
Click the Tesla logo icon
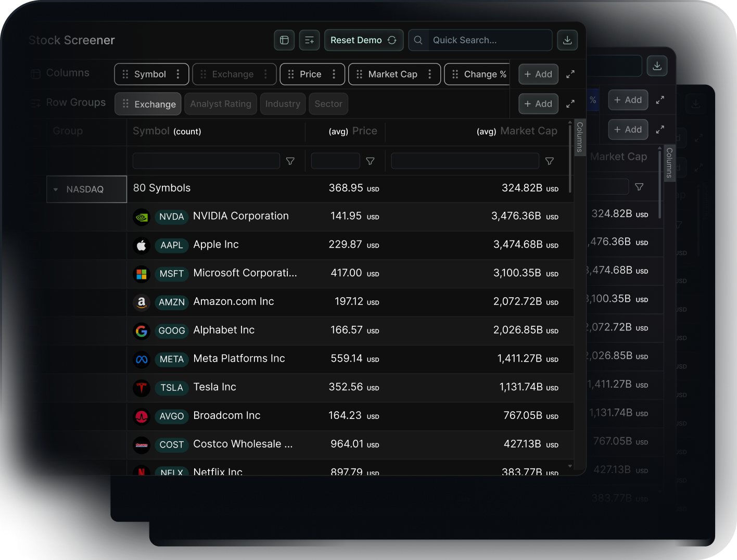tap(142, 388)
